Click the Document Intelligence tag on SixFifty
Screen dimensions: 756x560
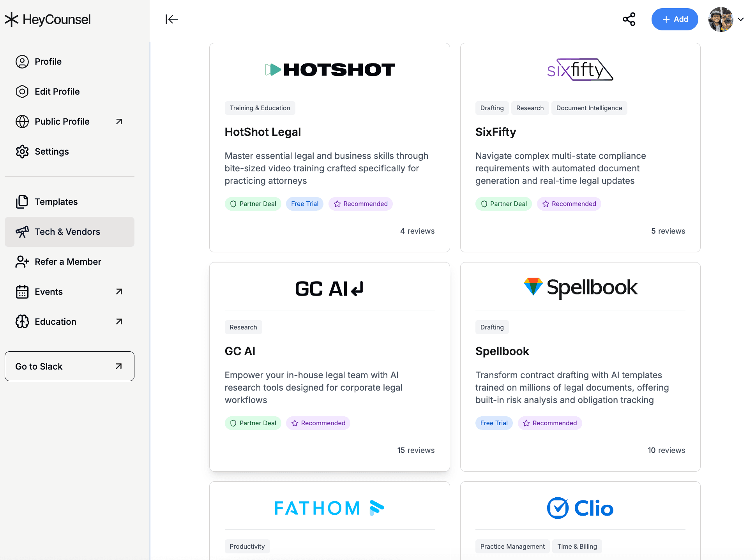click(589, 108)
